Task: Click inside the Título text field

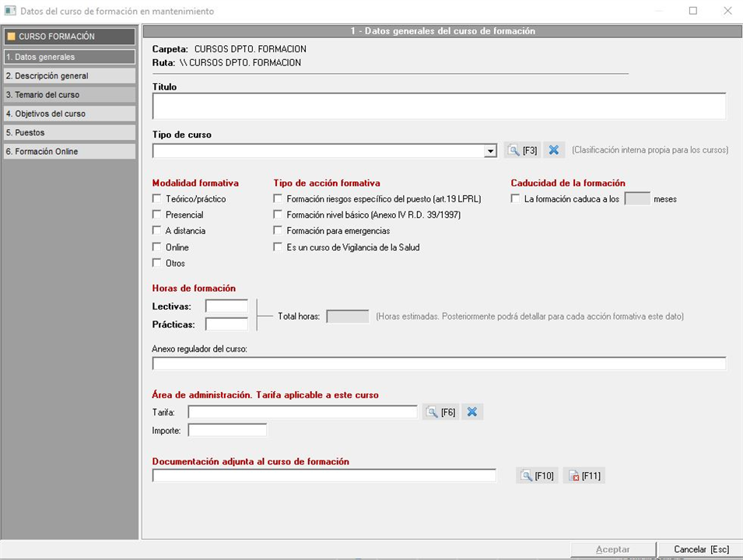Action: coord(439,107)
